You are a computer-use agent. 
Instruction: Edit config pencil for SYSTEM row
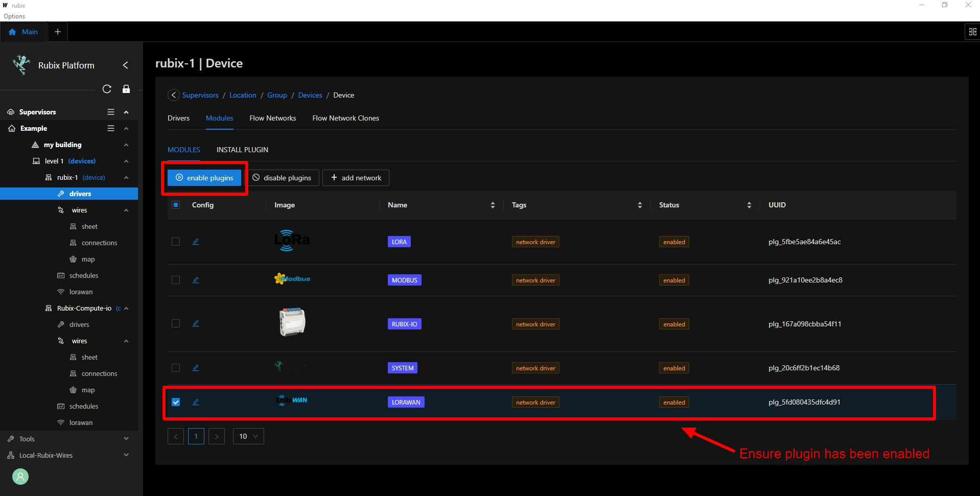[196, 368]
